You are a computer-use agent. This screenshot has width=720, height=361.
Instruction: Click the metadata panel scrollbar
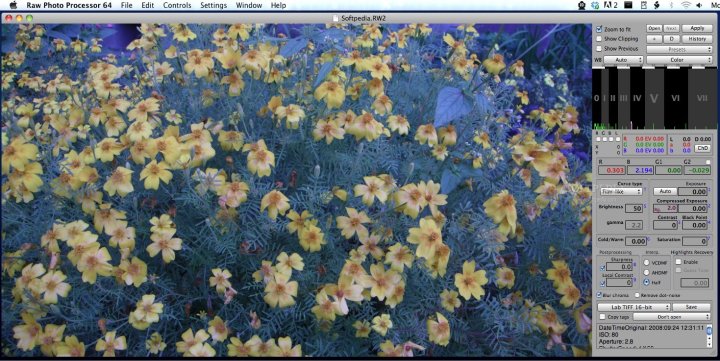pos(709,336)
